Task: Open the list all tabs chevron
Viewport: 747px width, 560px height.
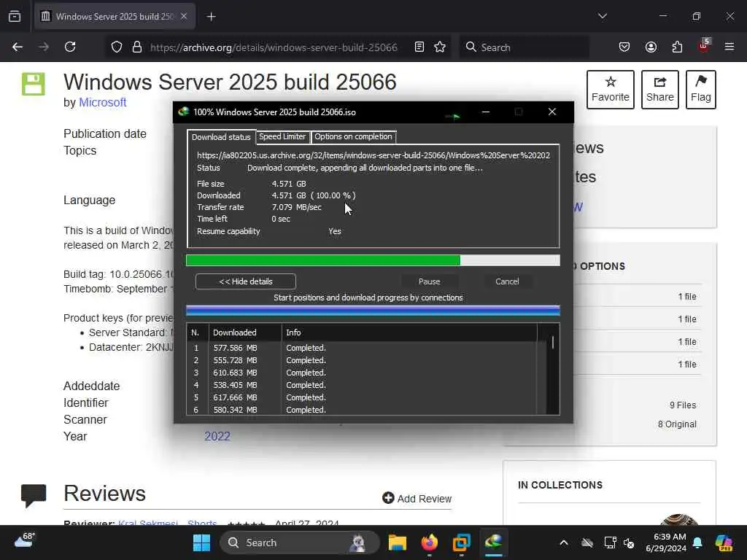Action: coord(602,16)
